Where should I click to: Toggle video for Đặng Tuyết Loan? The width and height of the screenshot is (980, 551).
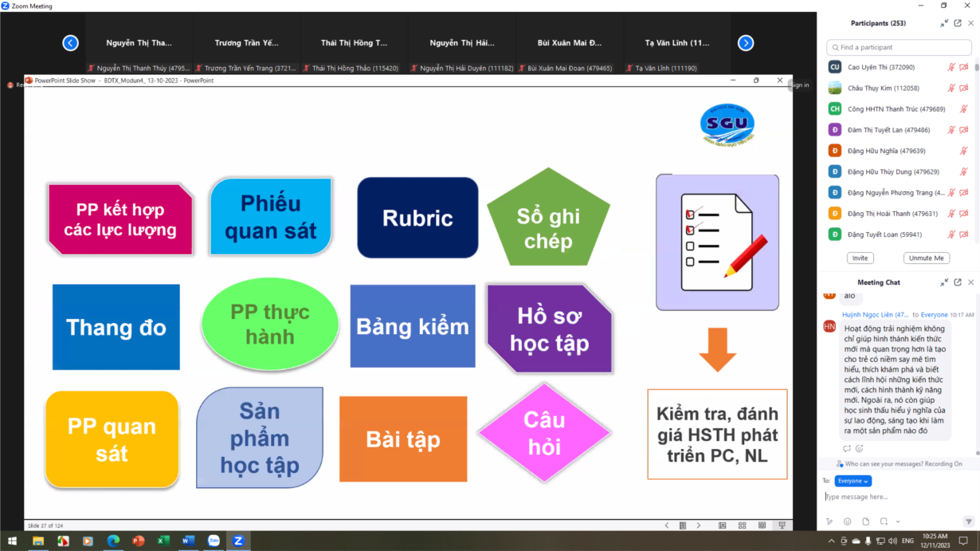(x=964, y=234)
